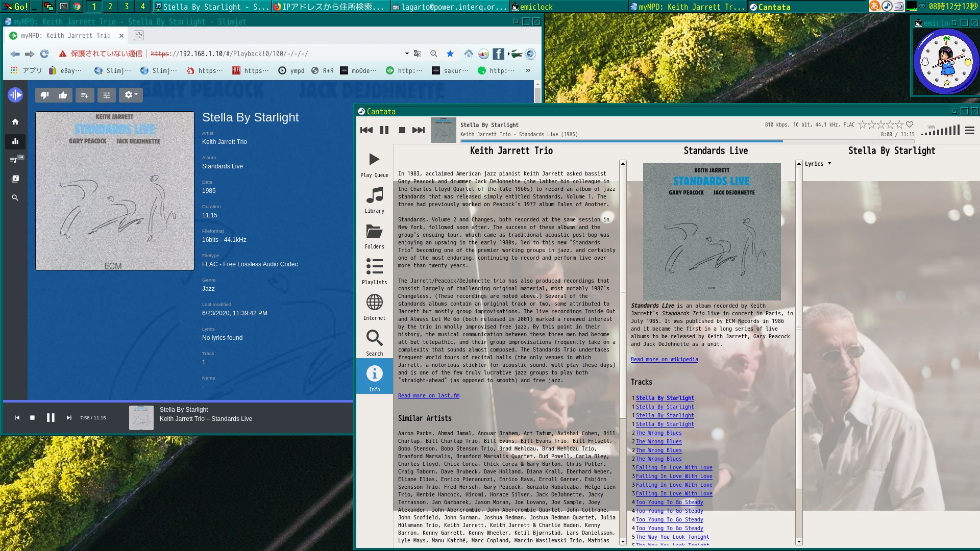This screenshot has height=551, width=980.
Task: Open the Folders view in Cantata
Action: click(374, 231)
